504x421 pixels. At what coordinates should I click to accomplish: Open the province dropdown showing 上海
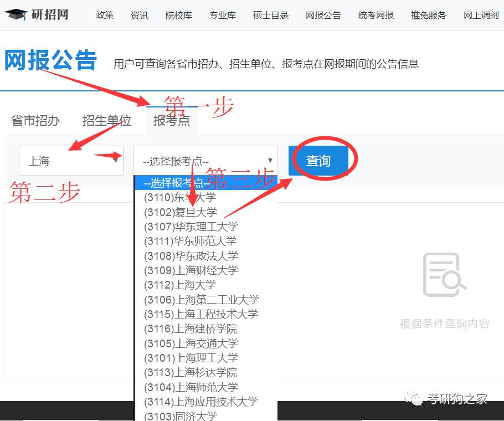tap(71, 161)
